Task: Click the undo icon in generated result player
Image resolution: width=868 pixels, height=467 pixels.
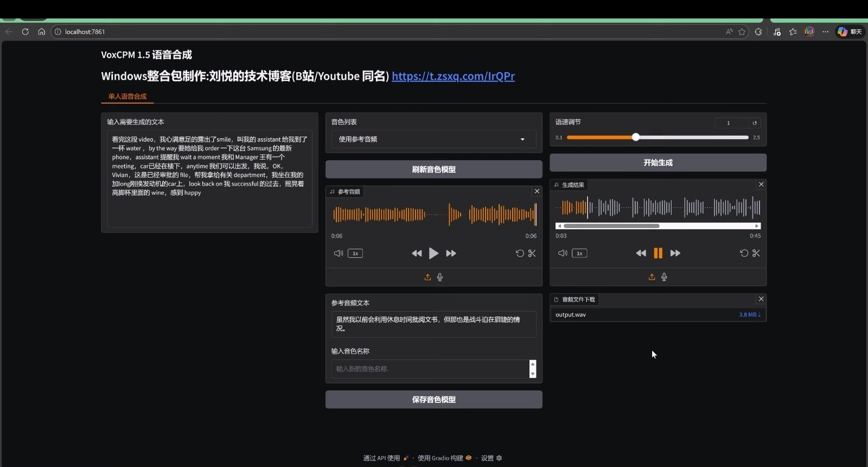Action: coord(744,253)
